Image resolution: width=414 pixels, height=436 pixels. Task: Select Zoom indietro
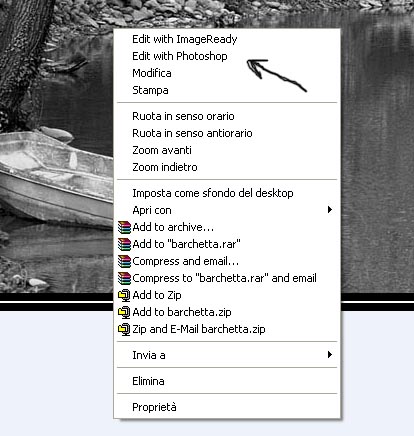165,167
